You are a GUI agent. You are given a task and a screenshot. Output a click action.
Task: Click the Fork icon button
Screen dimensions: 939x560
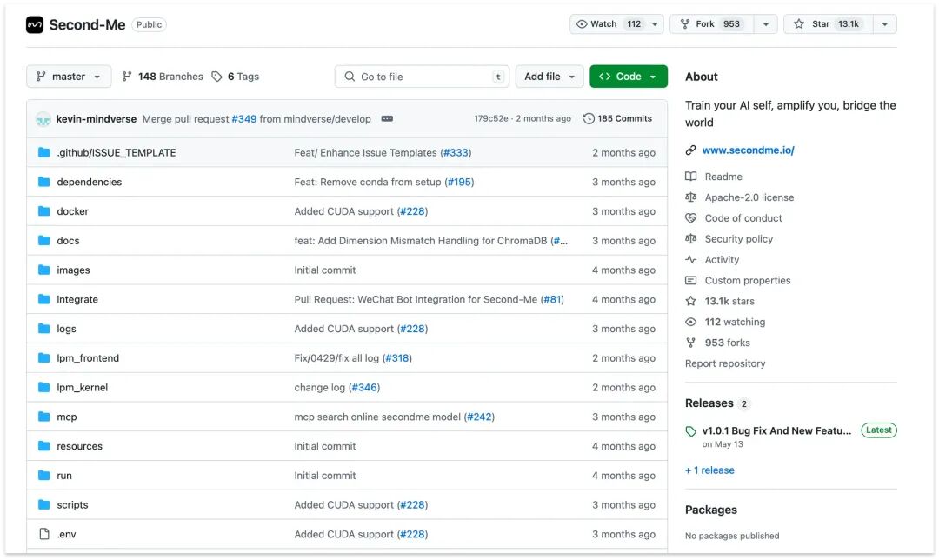click(685, 24)
